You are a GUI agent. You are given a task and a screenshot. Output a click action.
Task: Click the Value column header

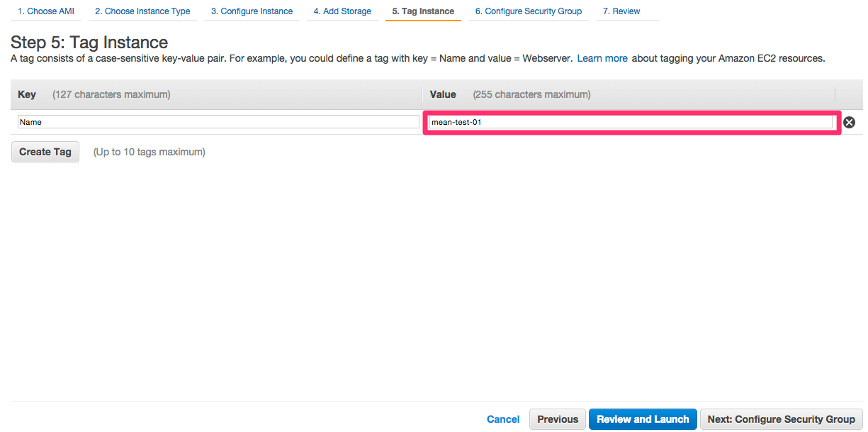(443, 94)
